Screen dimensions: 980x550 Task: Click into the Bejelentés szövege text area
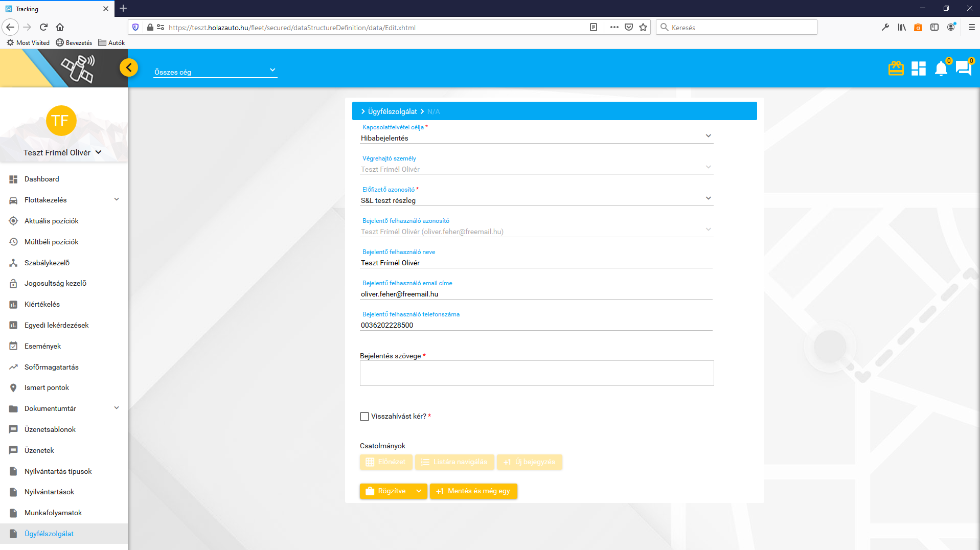click(x=536, y=373)
